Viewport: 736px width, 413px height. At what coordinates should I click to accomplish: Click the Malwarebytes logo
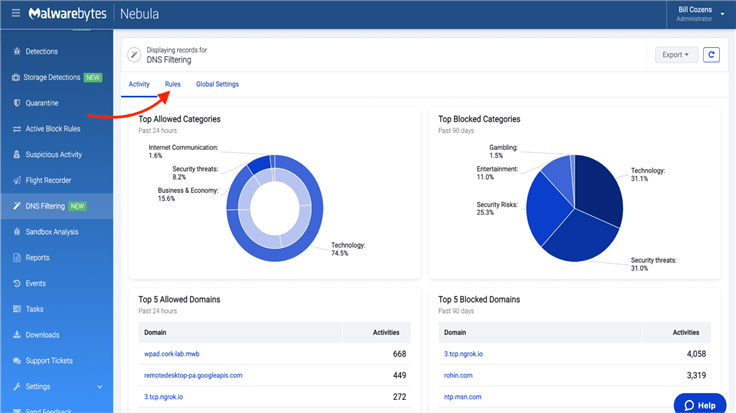[x=68, y=14]
